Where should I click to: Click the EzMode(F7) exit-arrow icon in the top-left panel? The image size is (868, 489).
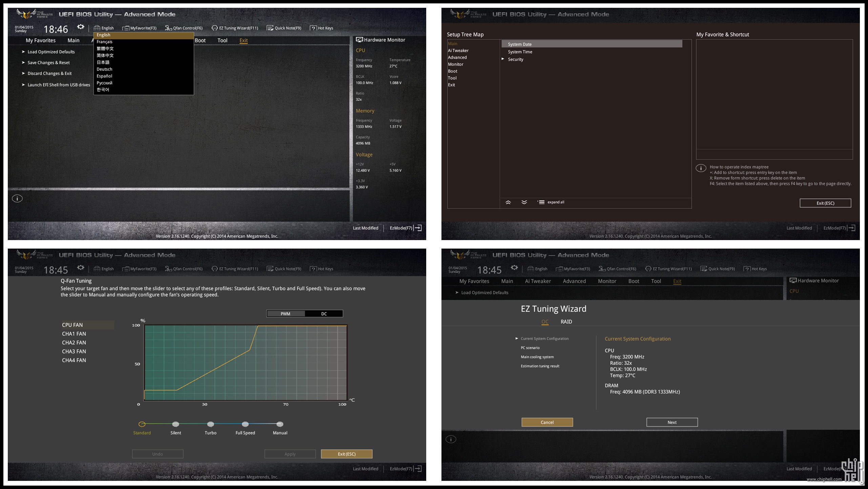(x=418, y=228)
